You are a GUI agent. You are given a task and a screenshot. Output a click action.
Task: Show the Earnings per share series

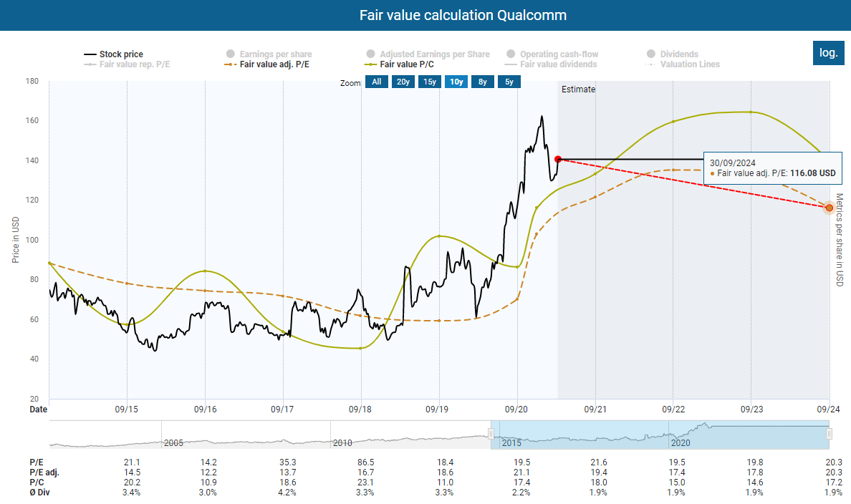[269, 54]
